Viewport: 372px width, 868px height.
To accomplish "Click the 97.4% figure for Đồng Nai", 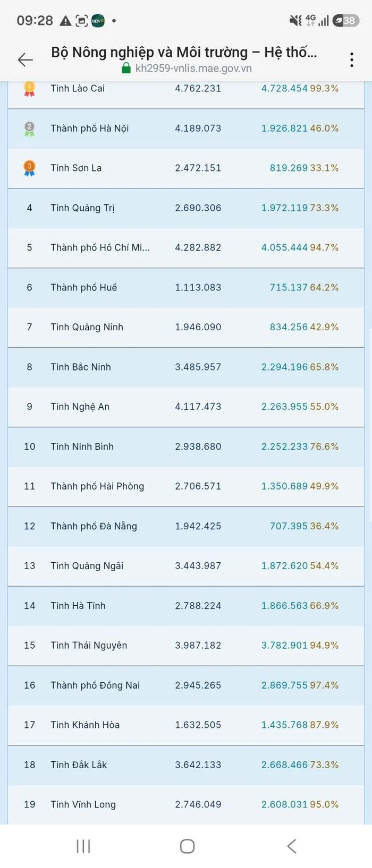I will click(x=324, y=685).
